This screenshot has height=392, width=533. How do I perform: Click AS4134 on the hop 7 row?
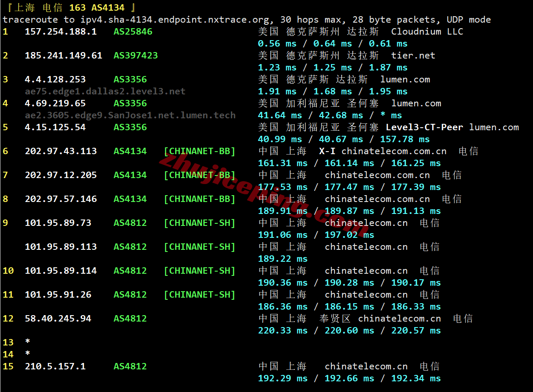pos(130,175)
